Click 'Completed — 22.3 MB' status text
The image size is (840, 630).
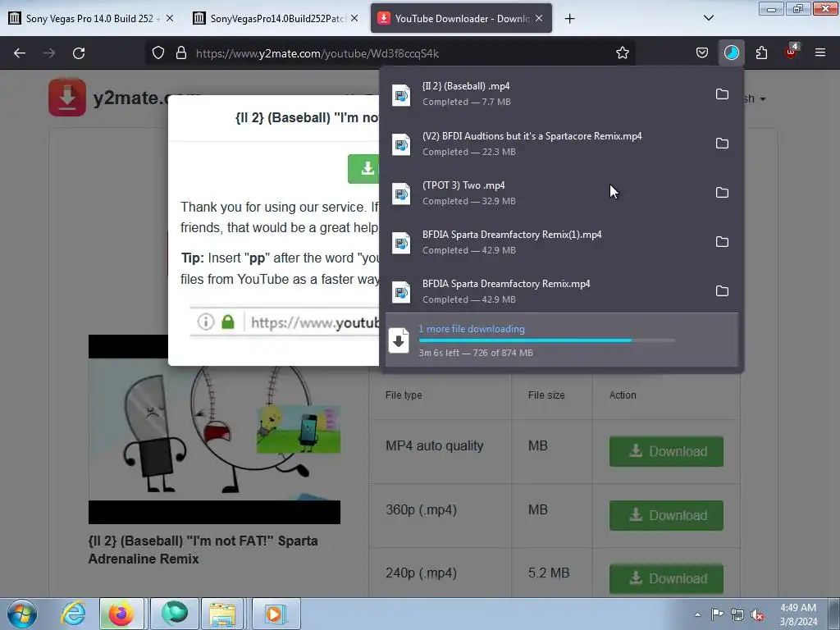[x=468, y=152]
